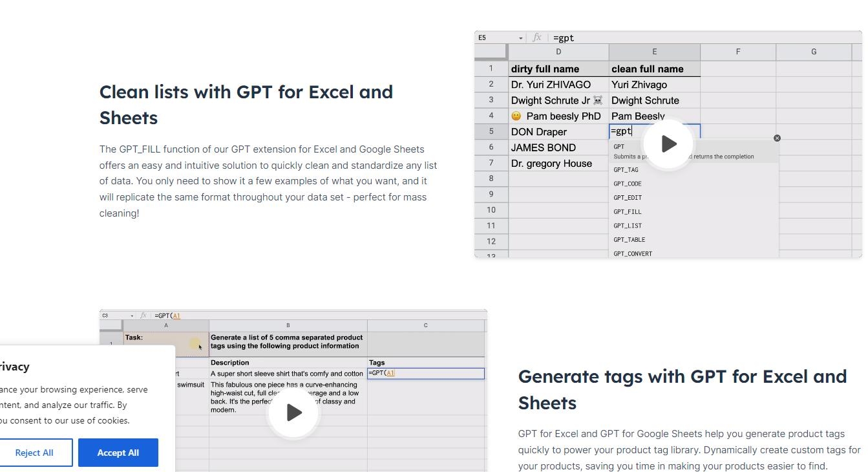Click the fx icon in the top spreadsheet formula bar
868x472 pixels.
(536, 38)
